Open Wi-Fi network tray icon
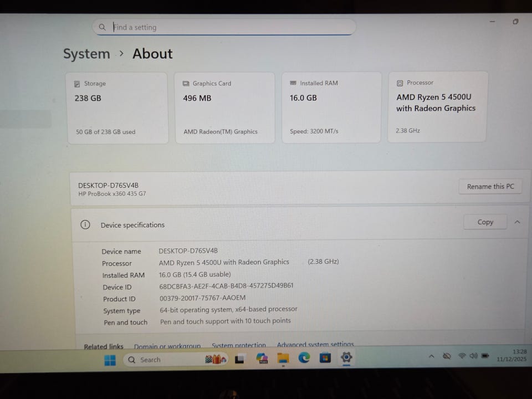Viewport: 532px width, 399px height. 462,356
